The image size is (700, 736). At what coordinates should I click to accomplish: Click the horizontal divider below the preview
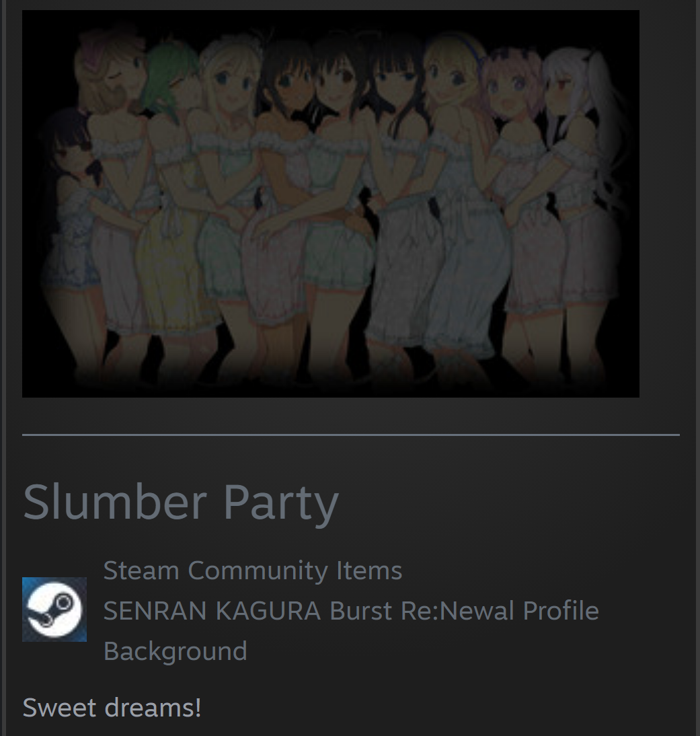351,435
